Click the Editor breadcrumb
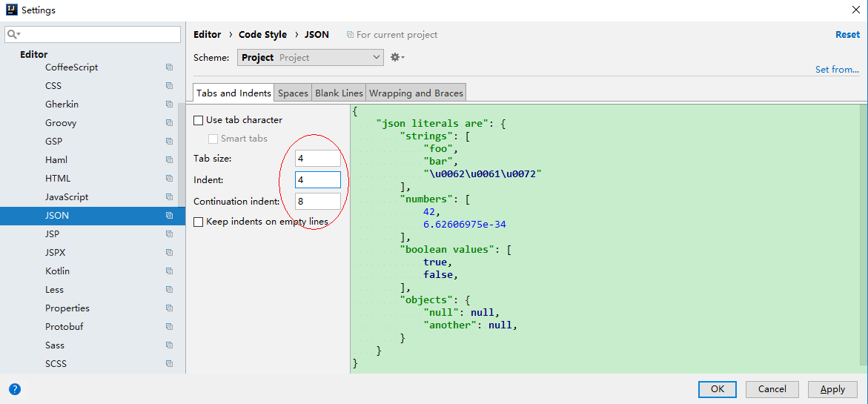Image resolution: width=868 pixels, height=404 pixels. [x=207, y=34]
